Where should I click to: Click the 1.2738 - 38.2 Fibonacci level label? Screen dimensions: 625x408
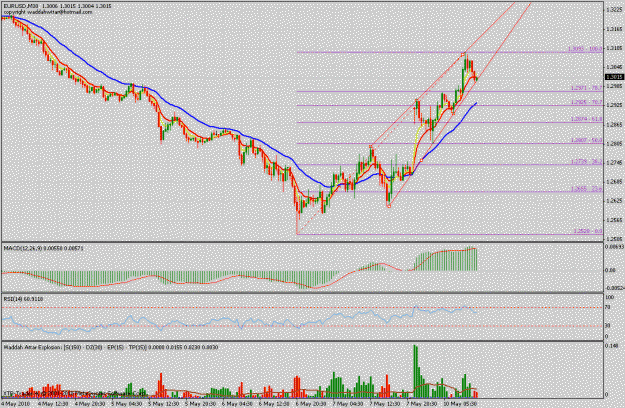pos(586,162)
